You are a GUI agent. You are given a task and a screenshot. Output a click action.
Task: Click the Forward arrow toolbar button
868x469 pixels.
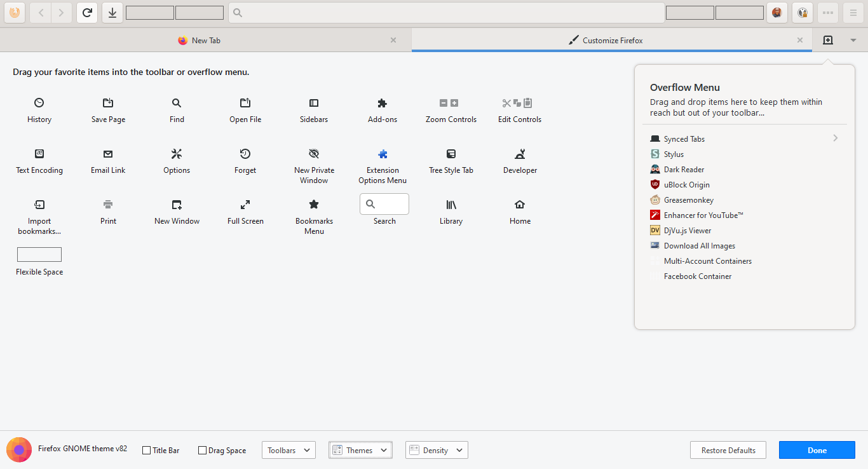pos(61,12)
